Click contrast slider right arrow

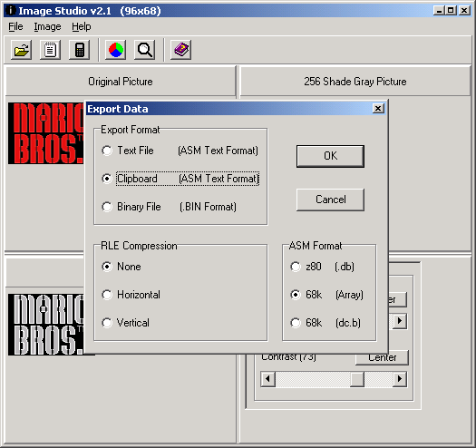point(400,379)
